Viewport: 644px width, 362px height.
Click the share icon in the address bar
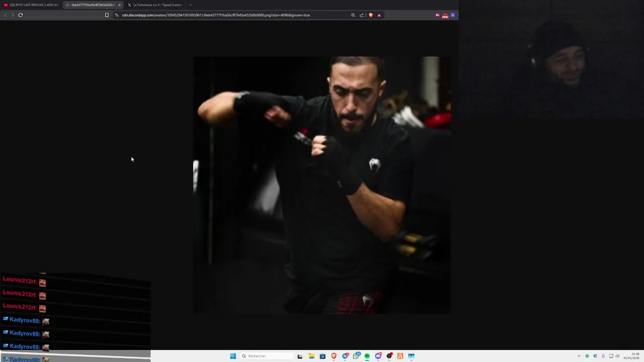pyautogui.click(x=361, y=15)
